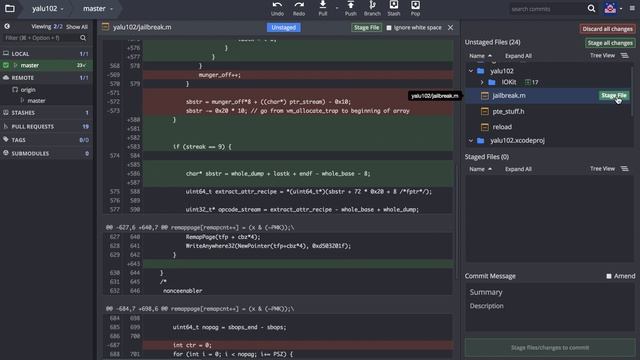The width and height of the screenshot is (640, 360).
Task: Click Expand All in staged files
Action: (x=518, y=169)
